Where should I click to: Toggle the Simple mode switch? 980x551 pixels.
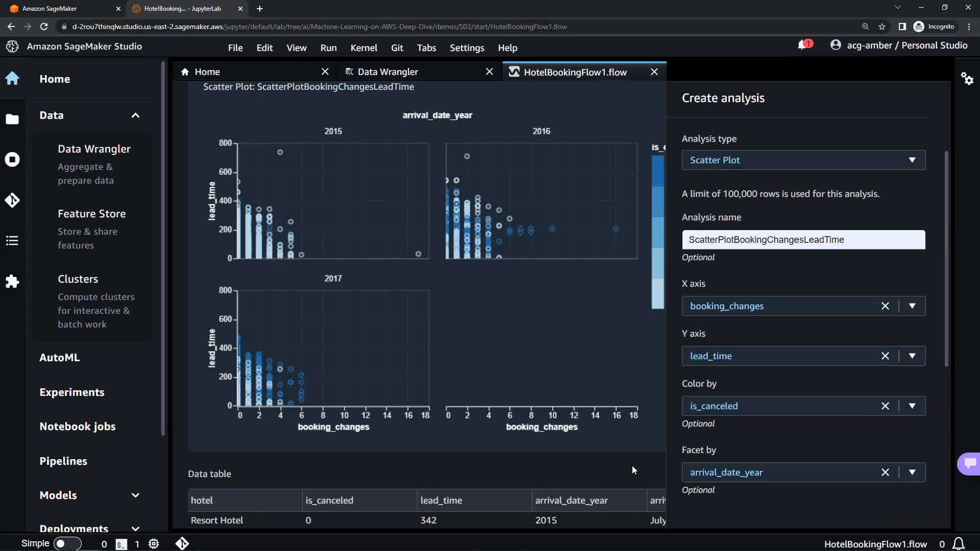[x=67, y=544]
